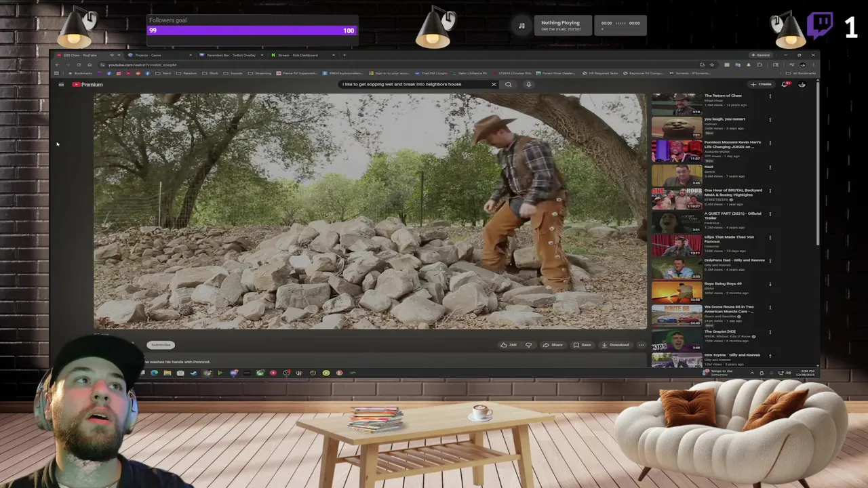Open options menu for A QUIET FART trailer
Image resolution: width=868 pixels, height=488 pixels.
pyautogui.click(x=770, y=214)
